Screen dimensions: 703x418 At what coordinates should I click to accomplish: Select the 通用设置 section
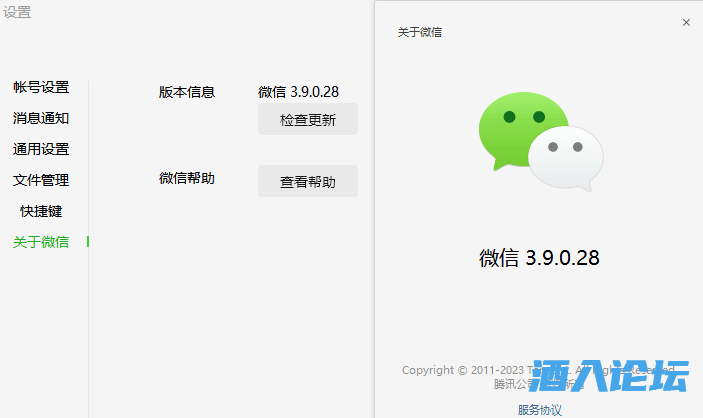pyautogui.click(x=41, y=149)
